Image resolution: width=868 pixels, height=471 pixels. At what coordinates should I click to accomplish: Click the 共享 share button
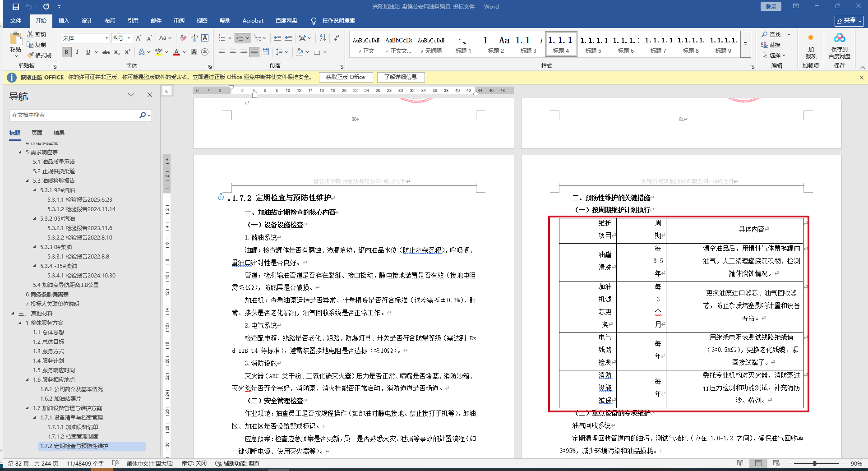point(849,21)
